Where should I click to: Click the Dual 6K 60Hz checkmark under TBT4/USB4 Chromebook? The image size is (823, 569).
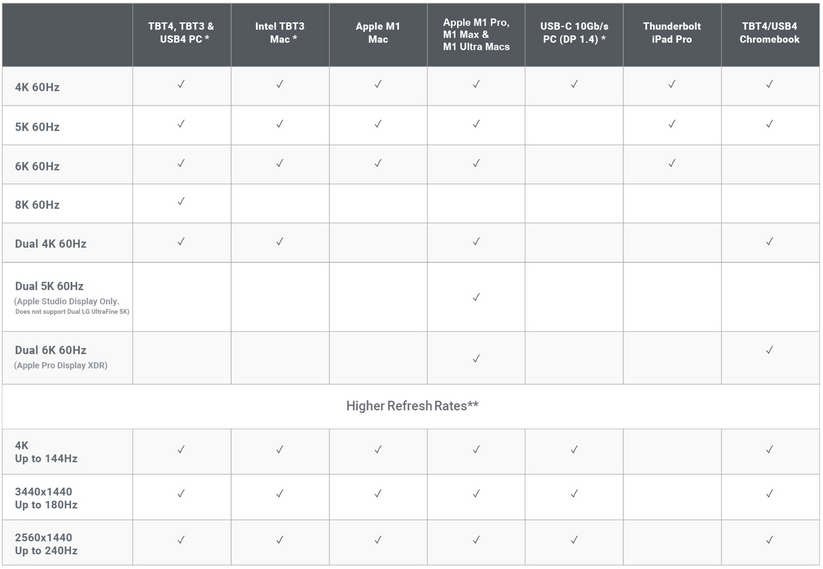tap(770, 350)
